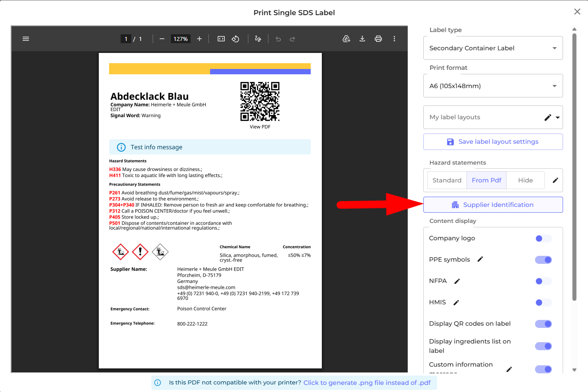588x392 pixels.
Task: Zoom in the PDF preview
Action: click(x=199, y=39)
